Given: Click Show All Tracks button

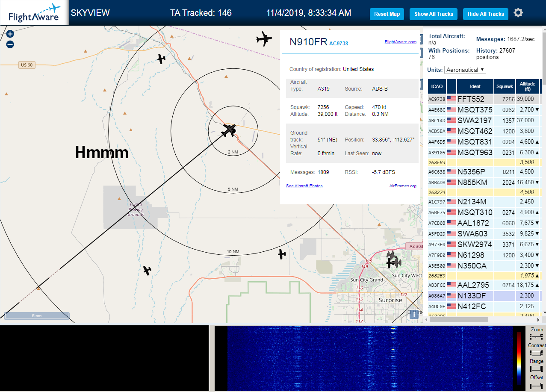Looking at the screenshot, I should (x=434, y=14).
